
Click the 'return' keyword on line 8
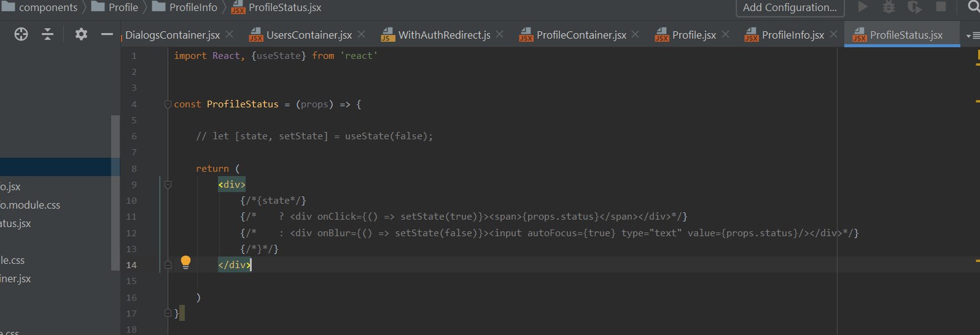pyautogui.click(x=212, y=169)
